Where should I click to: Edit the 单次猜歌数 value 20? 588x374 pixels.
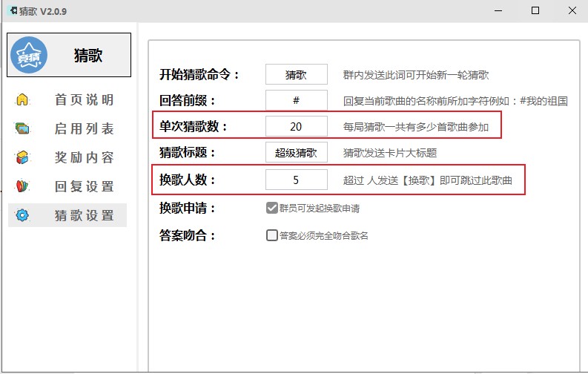coord(297,126)
